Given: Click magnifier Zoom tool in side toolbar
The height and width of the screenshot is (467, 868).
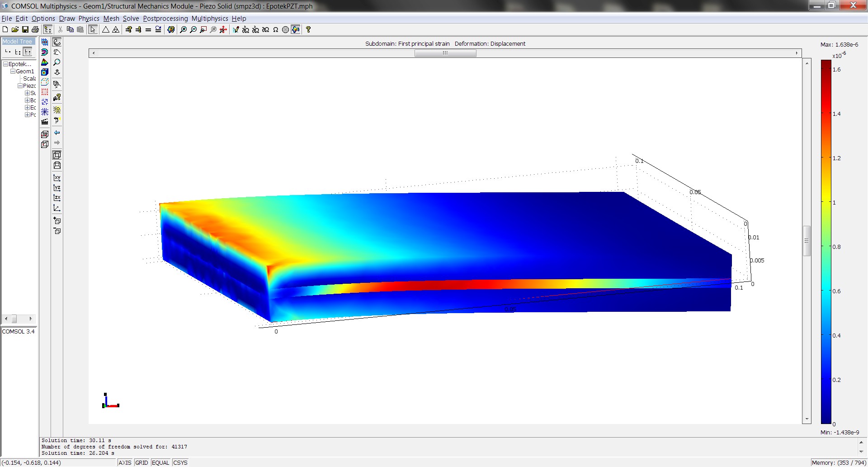Looking at the screenshot, I should pyautogui.click(x=57, y=62).
